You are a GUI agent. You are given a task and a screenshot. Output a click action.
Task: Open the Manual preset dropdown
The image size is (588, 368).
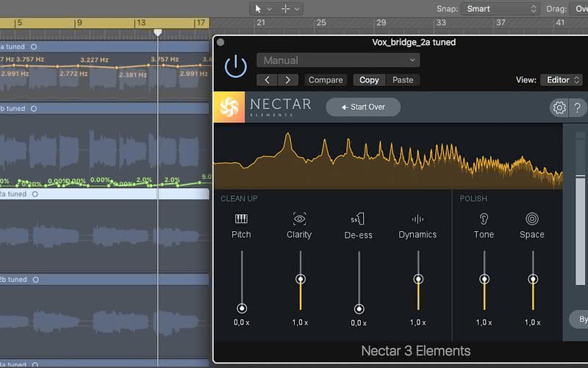pyautogui.click(x=338, y=60)
